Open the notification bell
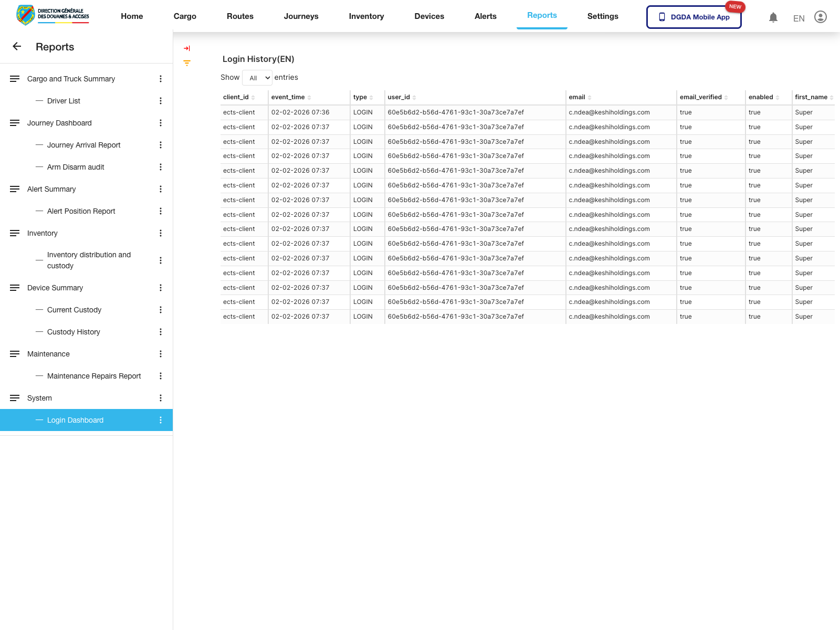Viewport: 840px width, 630px height. 773,17
